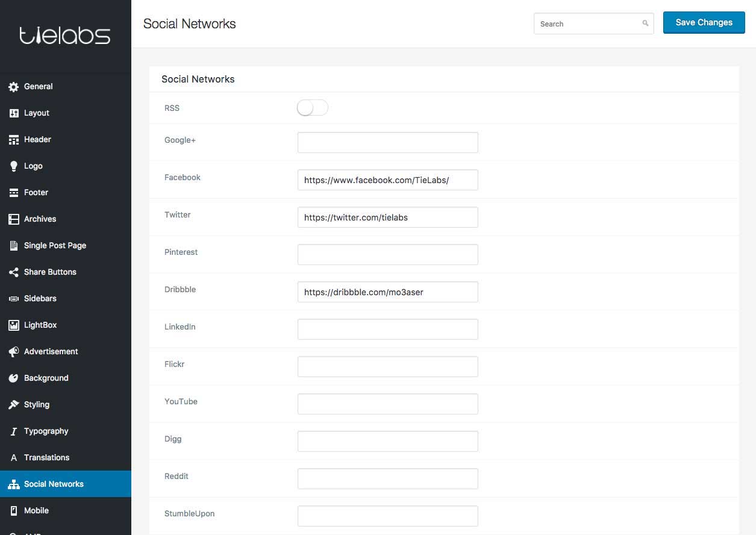Viewport: 756px width, 535px height.
Task: Open Translations settings
Action: pos(65,458)
